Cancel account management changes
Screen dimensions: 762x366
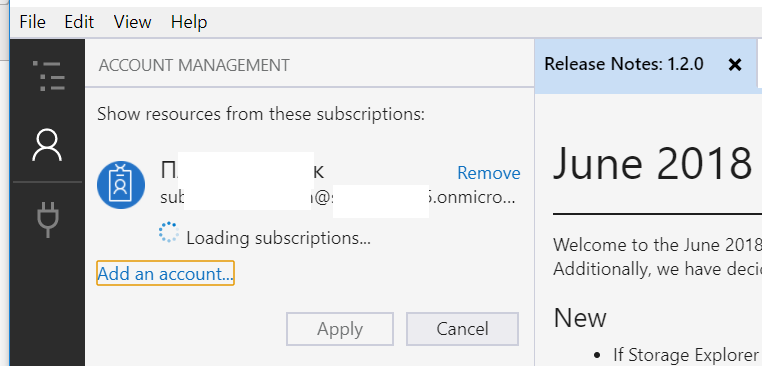pyautogui.click(x=462, y=329)
